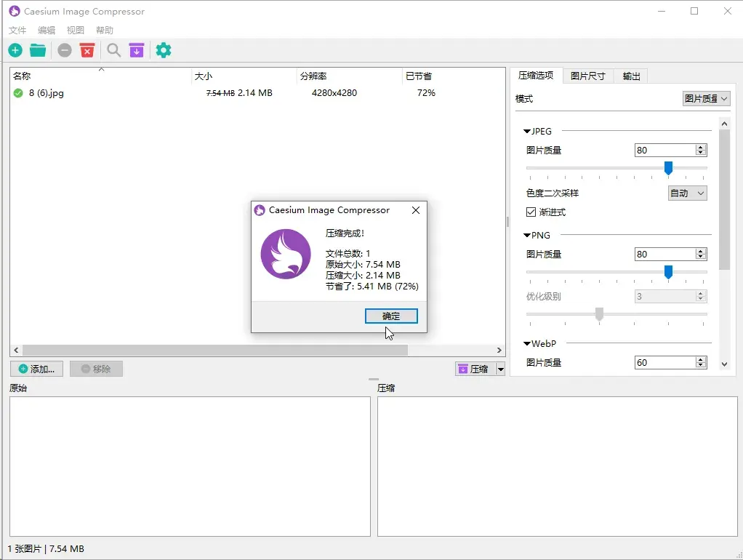Click the red clear list icon
Screen dimensions: 743x560
point(87,50)
